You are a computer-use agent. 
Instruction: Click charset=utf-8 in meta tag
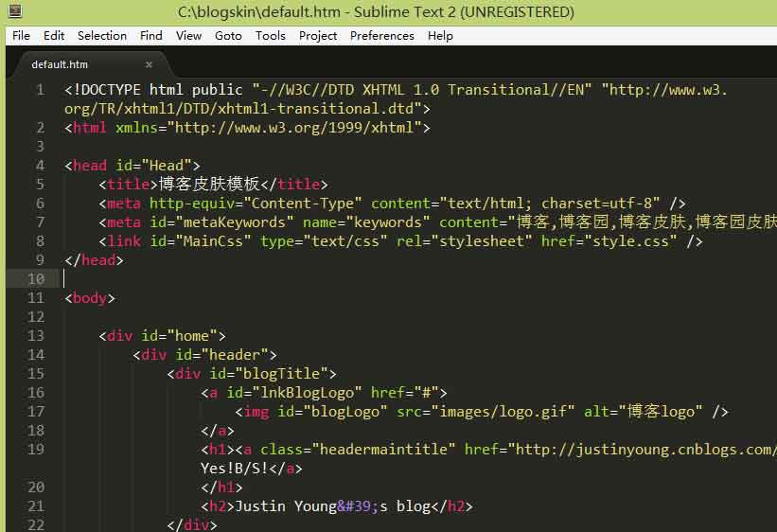click(x=595, y=204)
